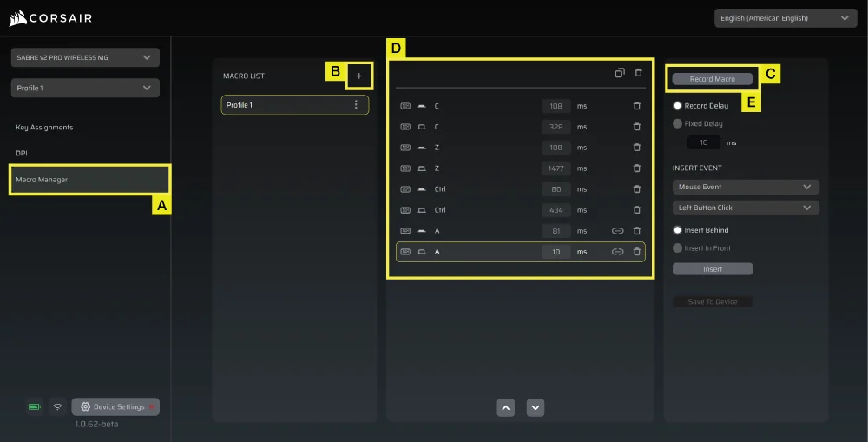Screen dimensions: 868x442
Task: Delete the Ctrl event with 80 ms delay
Action: 636,189
